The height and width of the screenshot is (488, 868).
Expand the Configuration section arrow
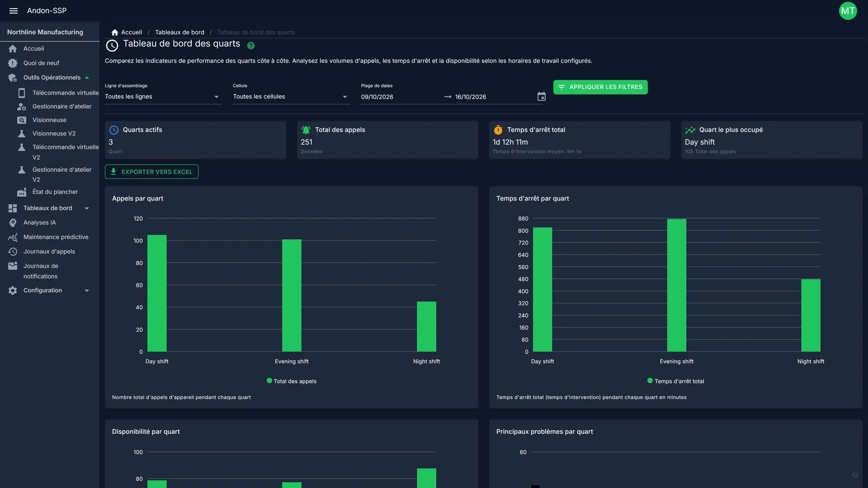[x=87, y=290]
